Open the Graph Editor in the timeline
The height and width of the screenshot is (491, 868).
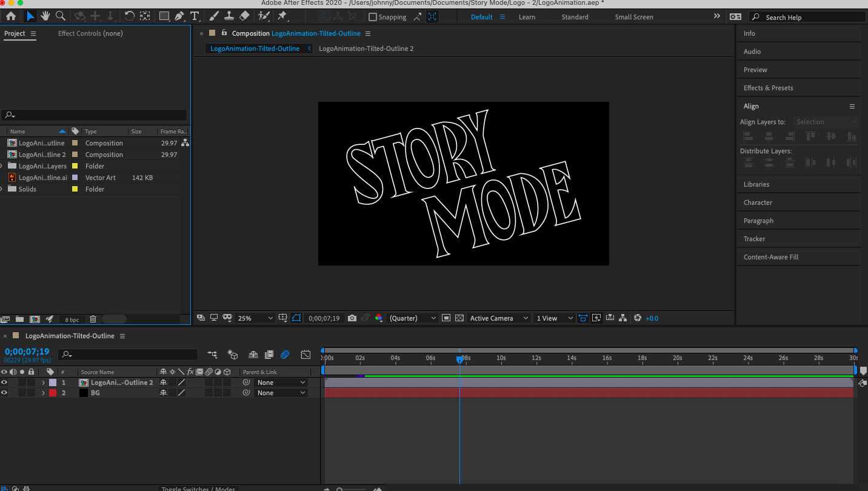coord(306,354)
